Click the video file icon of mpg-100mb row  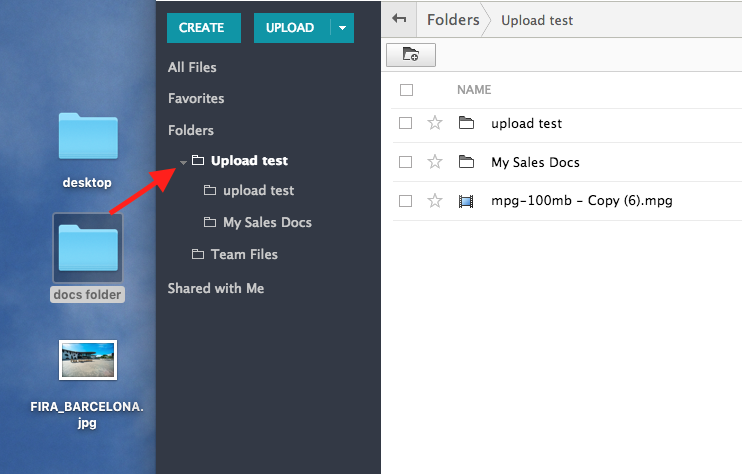(466, 202)
